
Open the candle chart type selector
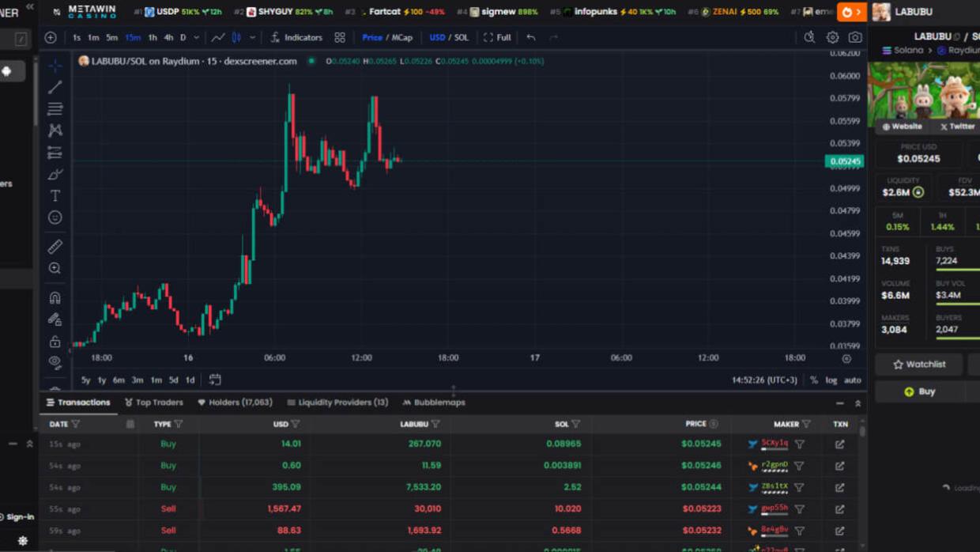236,37
